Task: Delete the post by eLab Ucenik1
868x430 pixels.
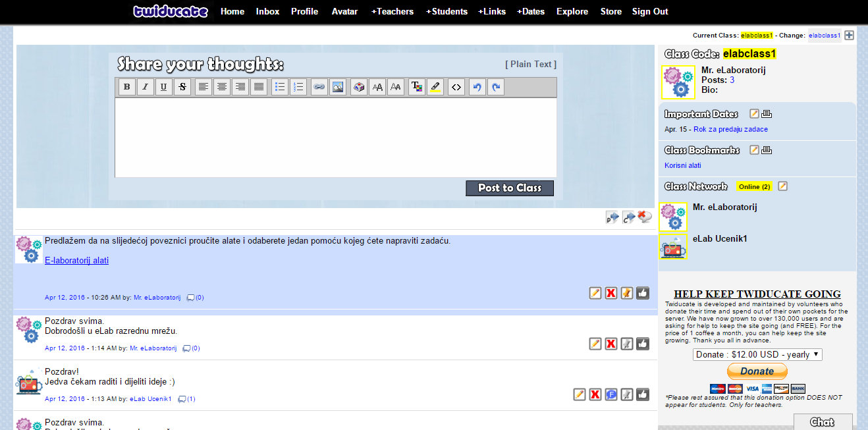Action: 595,394
